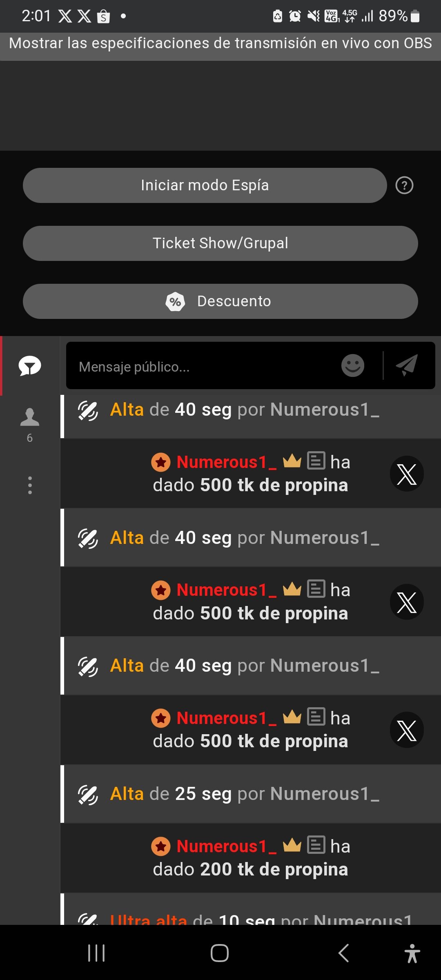The height and width of the screenshot is (980, 441).
Task: Tap the accessibility figure icon in navigation bar
Action: (x=412, y=953)
